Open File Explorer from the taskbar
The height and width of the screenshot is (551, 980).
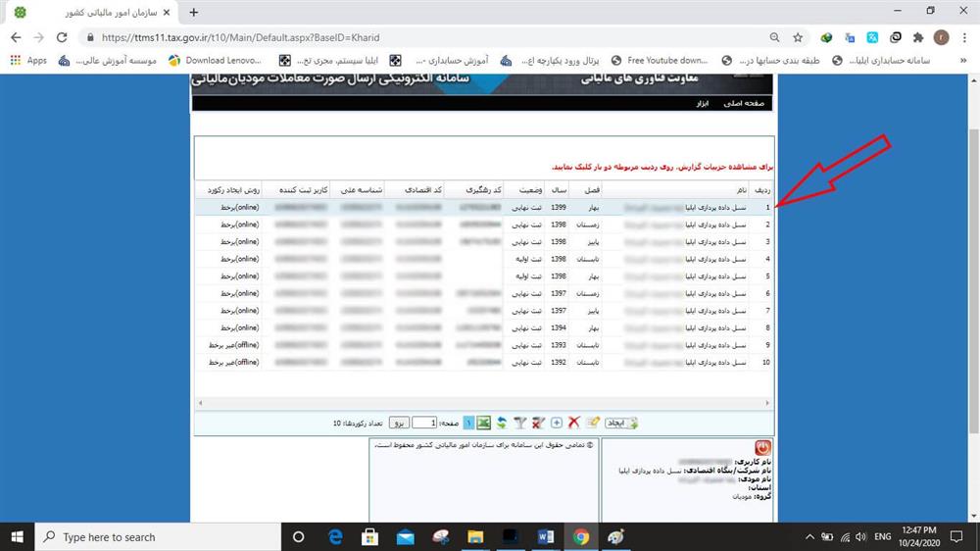(x=475, y=536)
